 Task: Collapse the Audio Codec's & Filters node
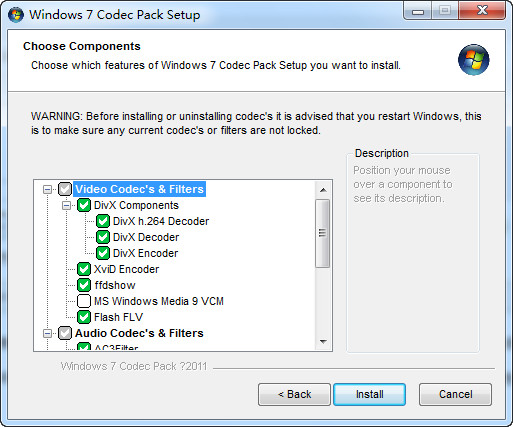point(47,333)
